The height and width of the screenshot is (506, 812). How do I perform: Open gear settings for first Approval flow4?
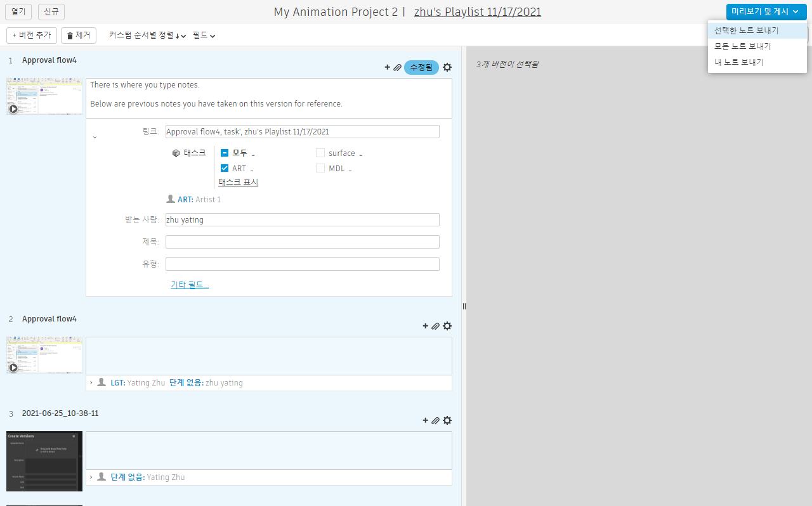447,67
